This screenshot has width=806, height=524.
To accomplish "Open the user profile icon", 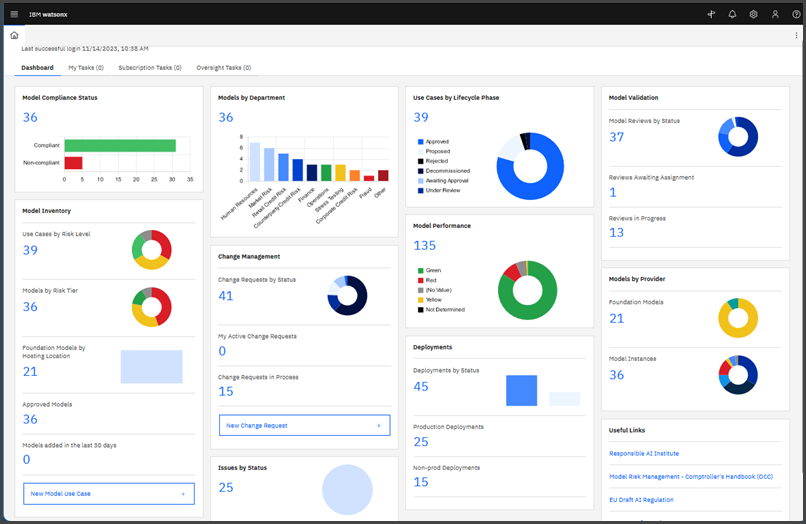I will [x=775, y=14].
